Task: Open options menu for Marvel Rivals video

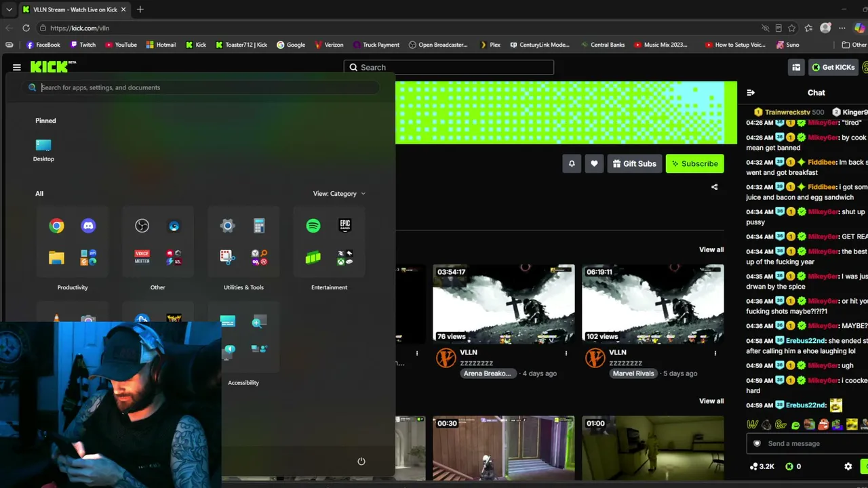Action: point(715,353)
